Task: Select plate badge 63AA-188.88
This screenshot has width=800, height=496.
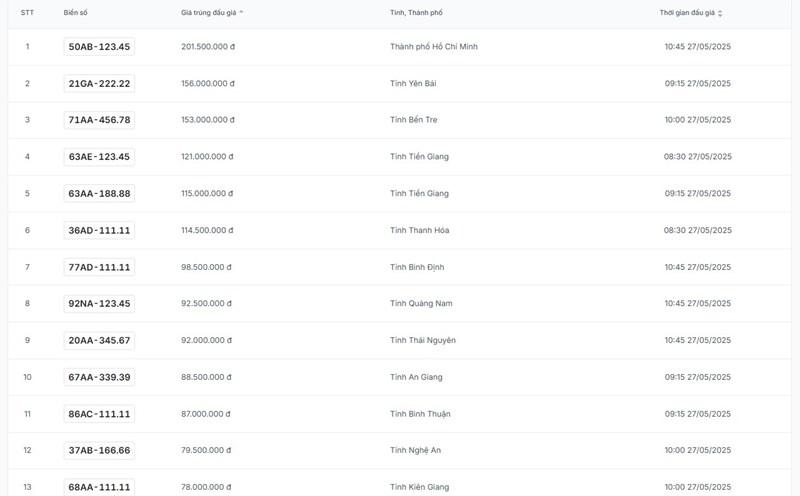Action: [99, 193]
